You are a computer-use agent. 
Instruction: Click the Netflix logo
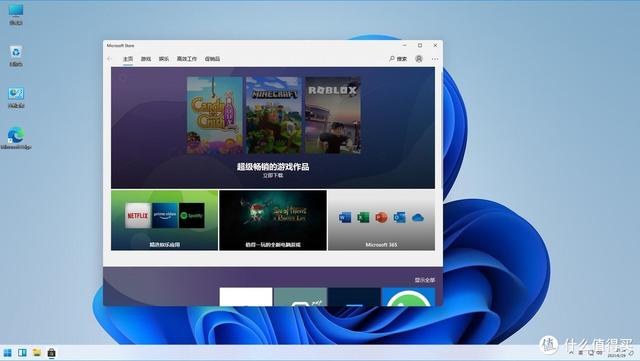coord(138,215)
